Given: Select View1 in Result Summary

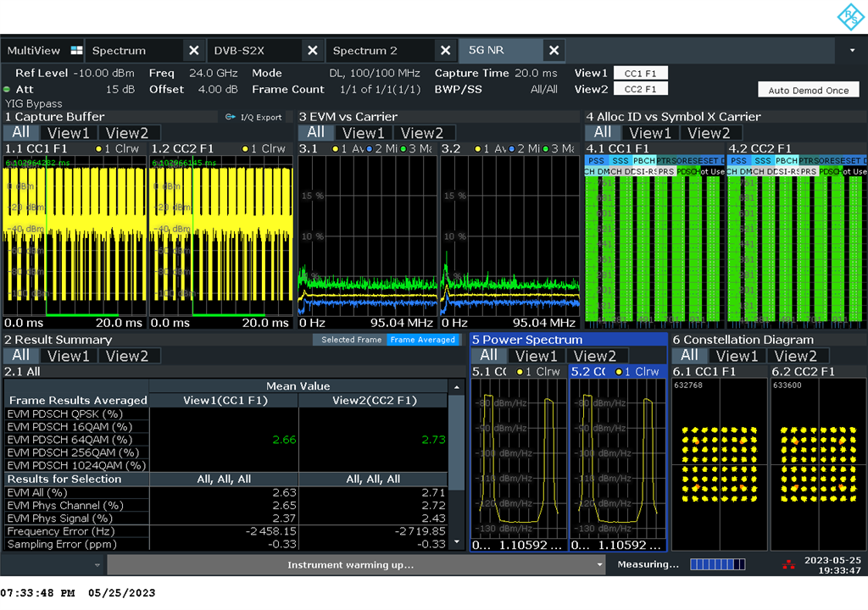Looking at the screenshot, I should [68, 356].
